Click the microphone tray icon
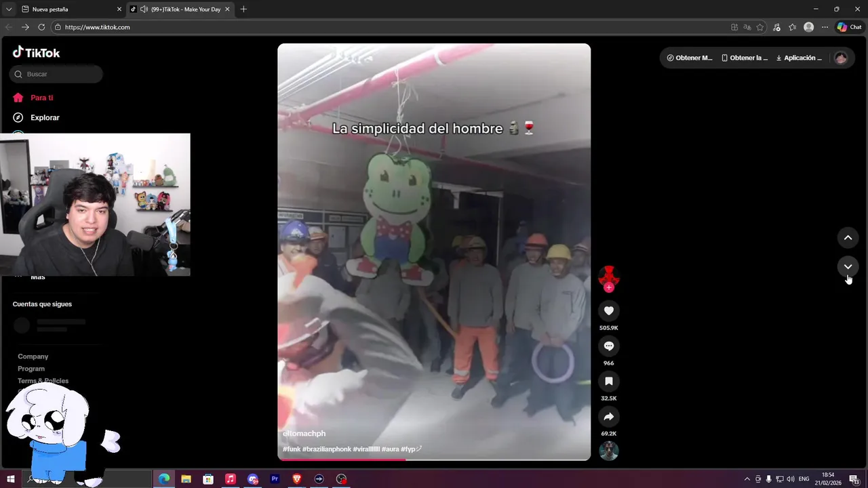Screen dimensions: 868x488 (768, 479)
